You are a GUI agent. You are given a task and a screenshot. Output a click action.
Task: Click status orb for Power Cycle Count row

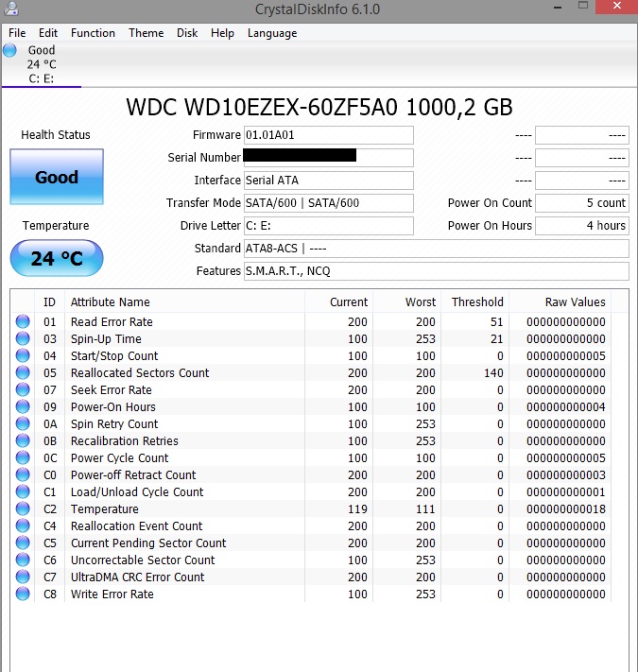(x=23, y=457)
